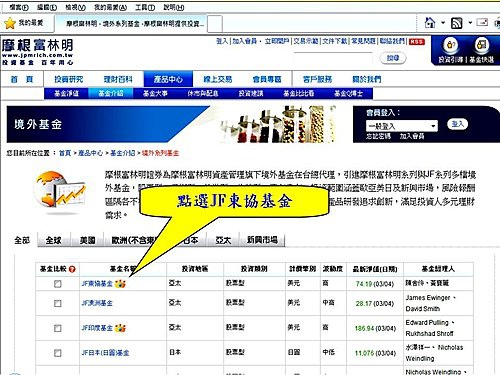Switch to the 新興市場 fund tab

coord(262,240)
